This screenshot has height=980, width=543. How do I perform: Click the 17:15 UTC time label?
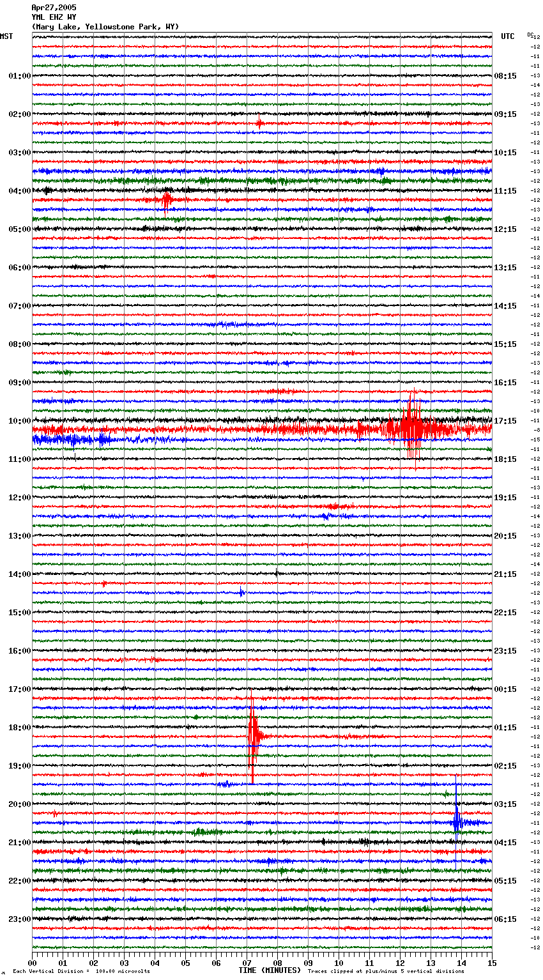[505, 421]
